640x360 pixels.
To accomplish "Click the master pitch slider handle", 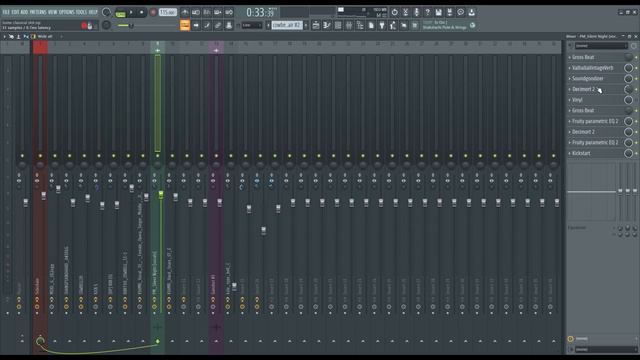I will (131, 26).
